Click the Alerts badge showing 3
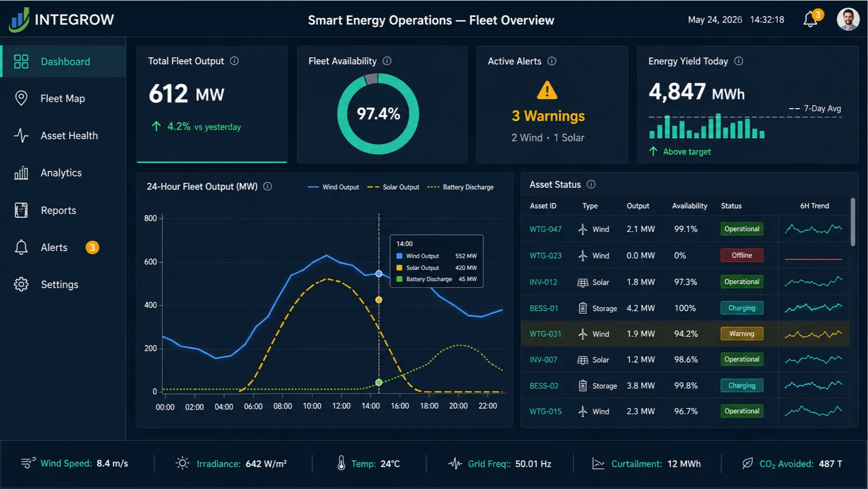 tap(92, 247)
